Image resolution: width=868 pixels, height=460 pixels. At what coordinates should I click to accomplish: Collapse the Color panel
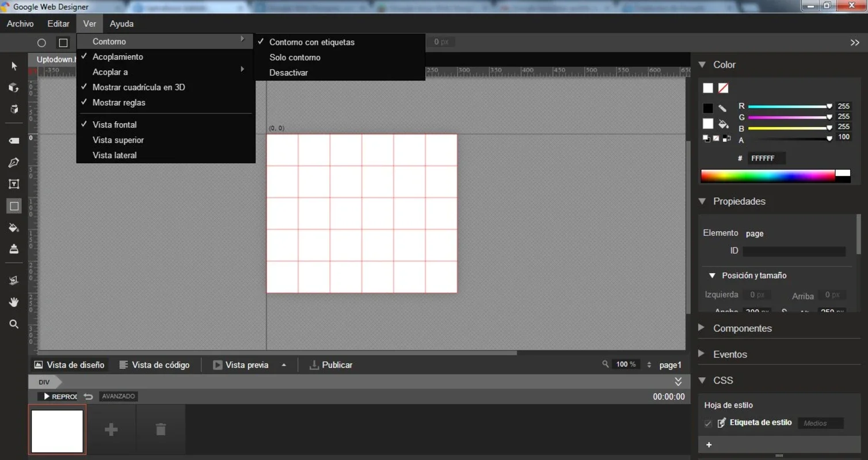(702, 64)
